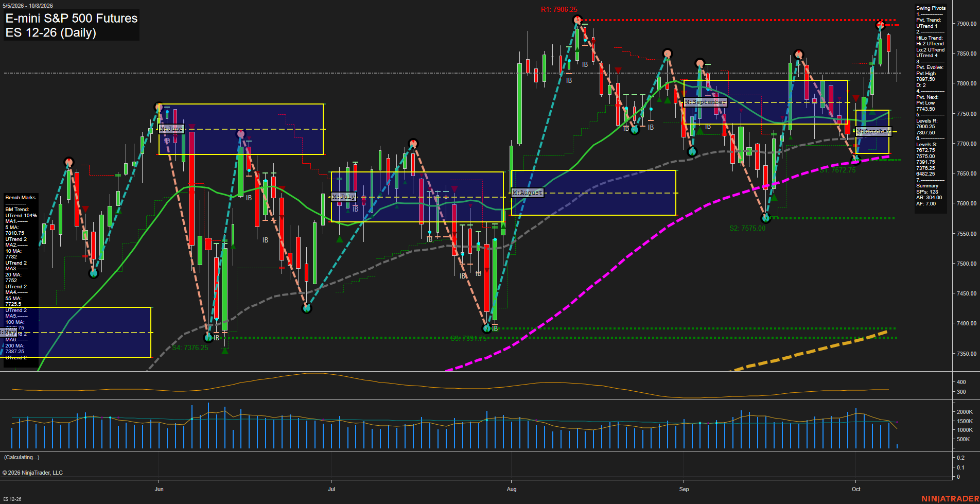Click the swing pivot high marker at R1
The height and width of the screenshot is (504, 980).
click(577, 20)
